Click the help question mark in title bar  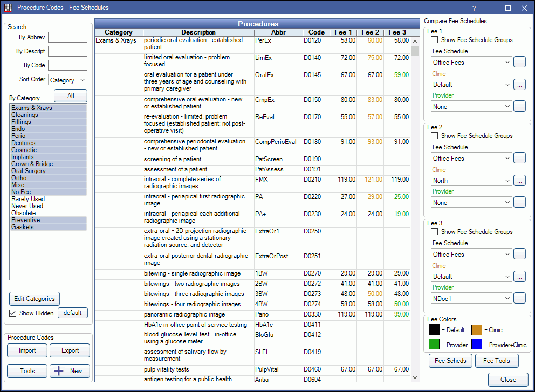point(474,8)
